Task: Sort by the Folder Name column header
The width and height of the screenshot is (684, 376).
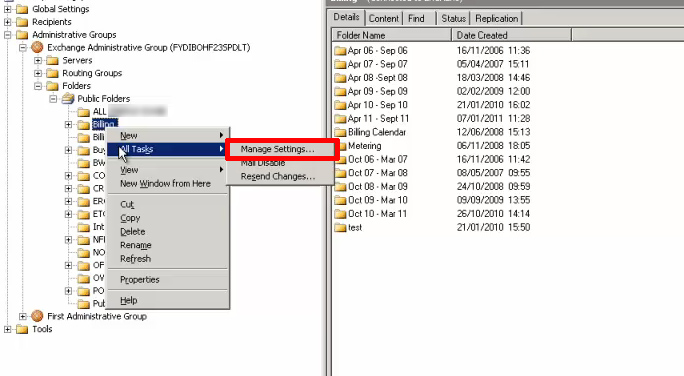Action: click(392, 35)
